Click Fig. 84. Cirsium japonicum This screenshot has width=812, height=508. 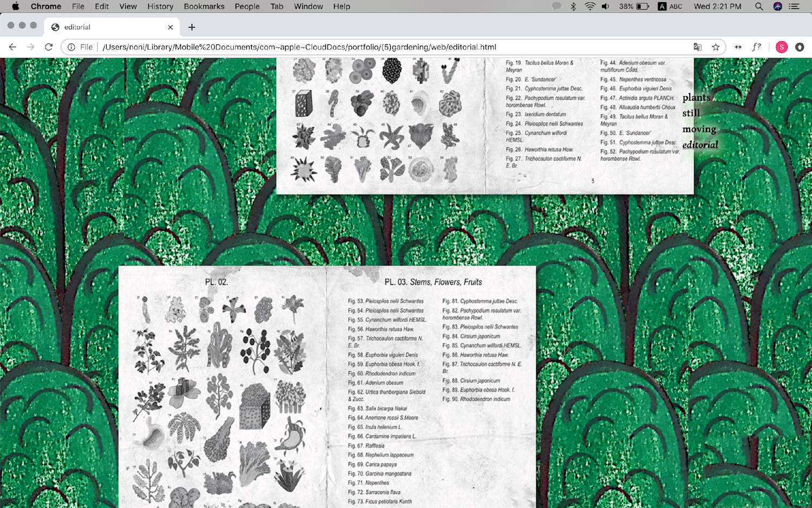coord(471,336)
